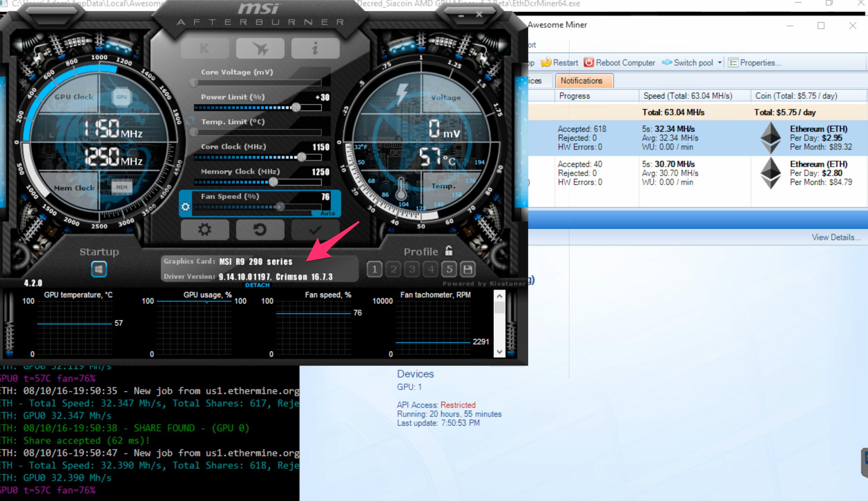The height and width of the screenshot is (501, 868).
Task: Click Ethereum icon in the $2.95 row
Action: pyautogui.click(x=771, y=138)
